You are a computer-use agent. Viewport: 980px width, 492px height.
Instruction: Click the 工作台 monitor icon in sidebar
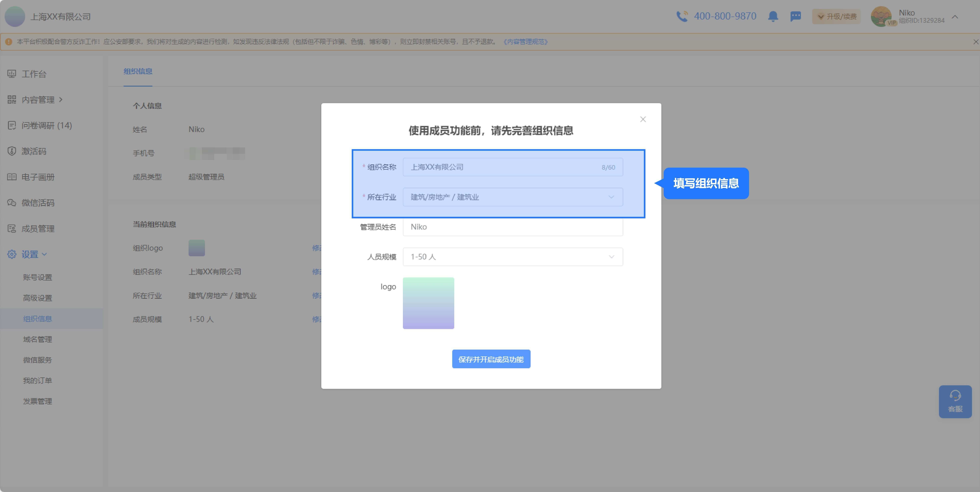[x=12, y=74]
